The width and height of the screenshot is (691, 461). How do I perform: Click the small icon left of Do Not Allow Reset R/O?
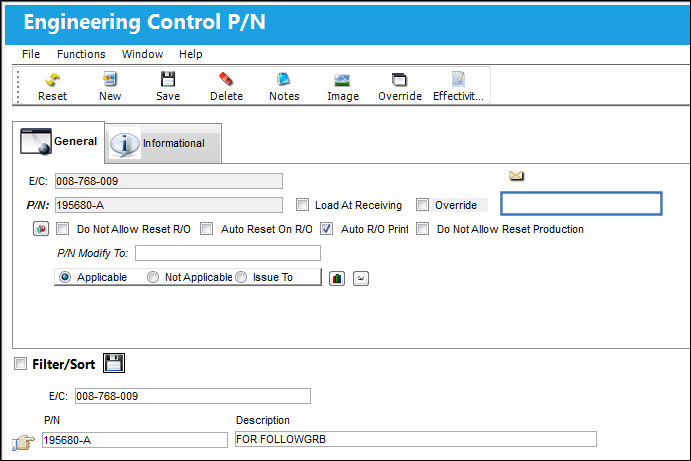(41, 229)
